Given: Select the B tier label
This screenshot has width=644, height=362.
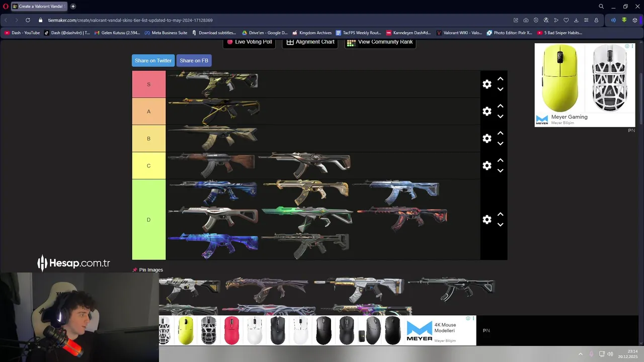Looking at the screenshot, I should 148,138.
